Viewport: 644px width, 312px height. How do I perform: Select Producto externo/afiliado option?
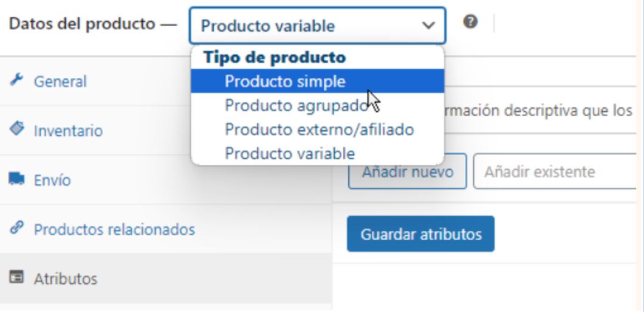[319, 130]
